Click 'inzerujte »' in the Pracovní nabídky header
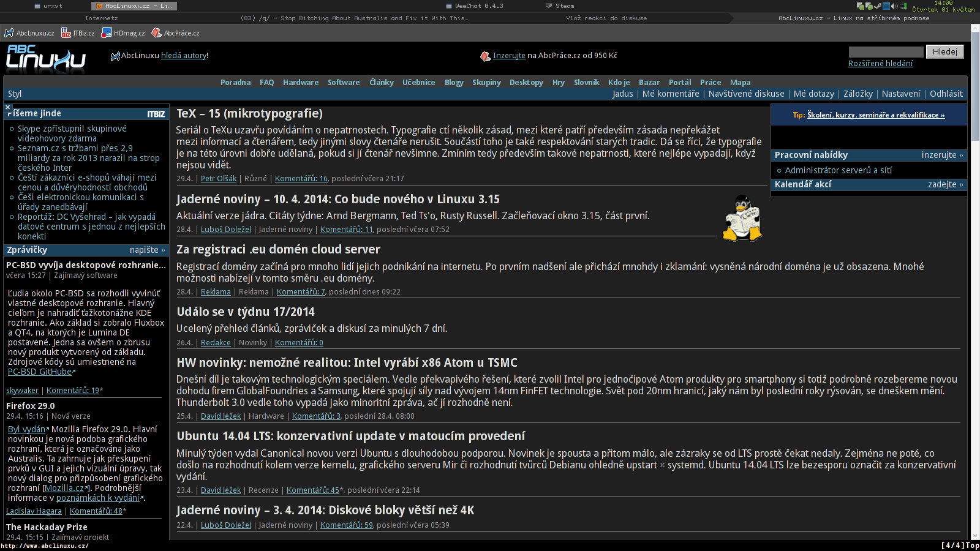Image resolution: width=980 pixels, height=551 pixels. click(x=943, y=156)
